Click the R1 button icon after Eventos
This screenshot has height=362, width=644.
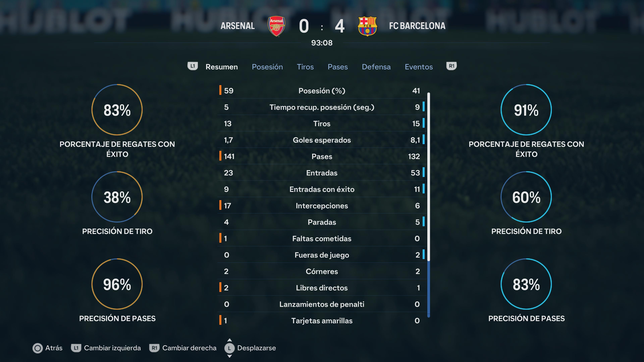451,66
